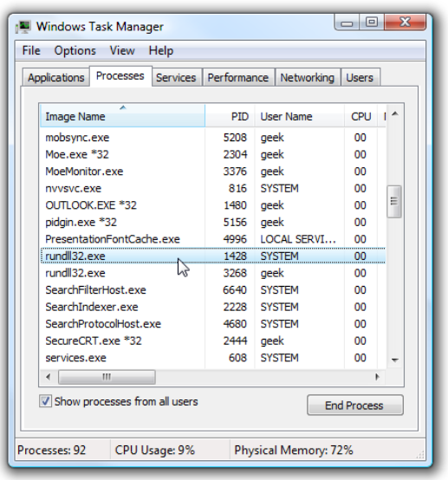Viewport: 448px width, 480px height.
Task: Click the Processes: 92 status entry
Action: pyautogui.click(x=52, y=450)
